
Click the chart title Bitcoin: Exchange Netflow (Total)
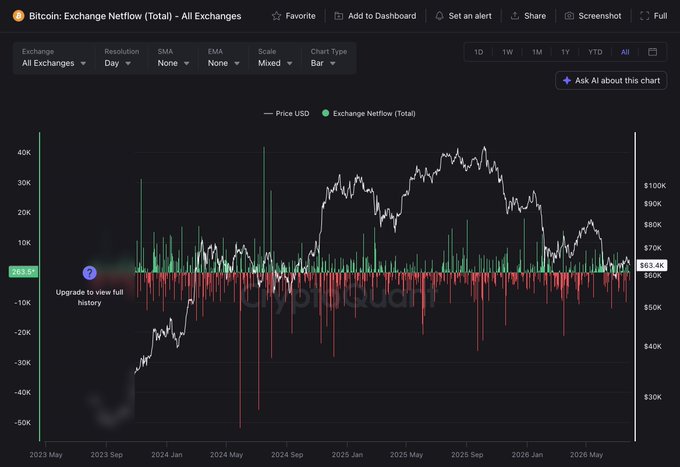[135, 16]
